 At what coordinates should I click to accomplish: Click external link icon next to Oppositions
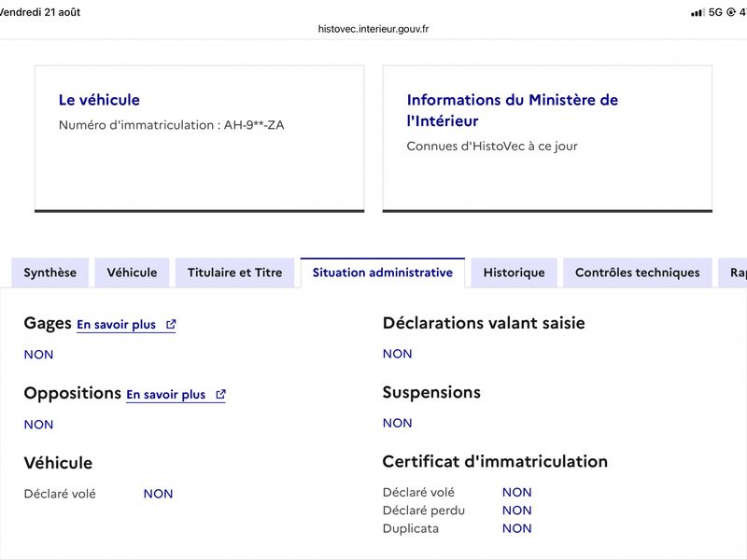(x=220, y=394)
